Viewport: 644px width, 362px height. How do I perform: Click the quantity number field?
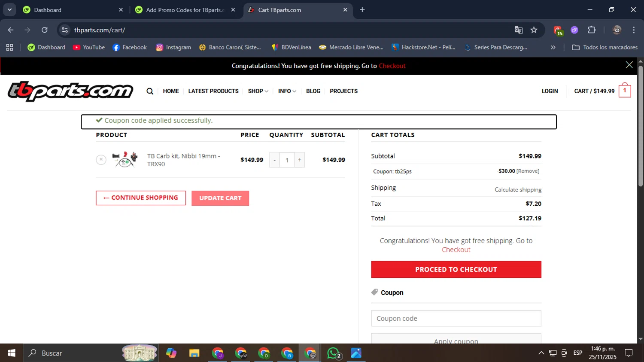[x=287, y=160]
